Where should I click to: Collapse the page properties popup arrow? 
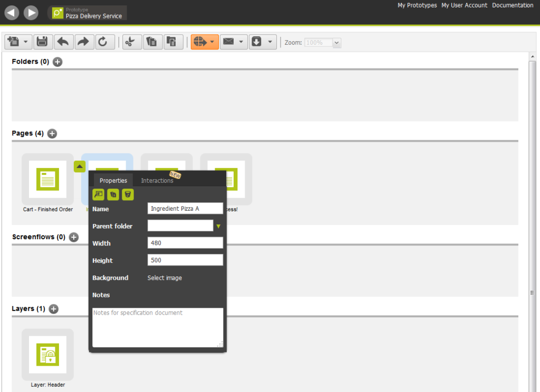(80, 166)
